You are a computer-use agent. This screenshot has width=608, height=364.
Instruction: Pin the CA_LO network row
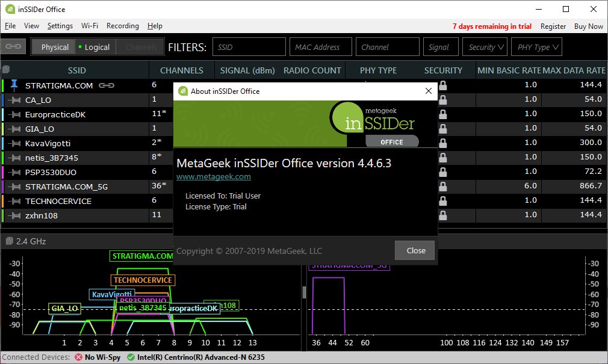click(13, 100)
